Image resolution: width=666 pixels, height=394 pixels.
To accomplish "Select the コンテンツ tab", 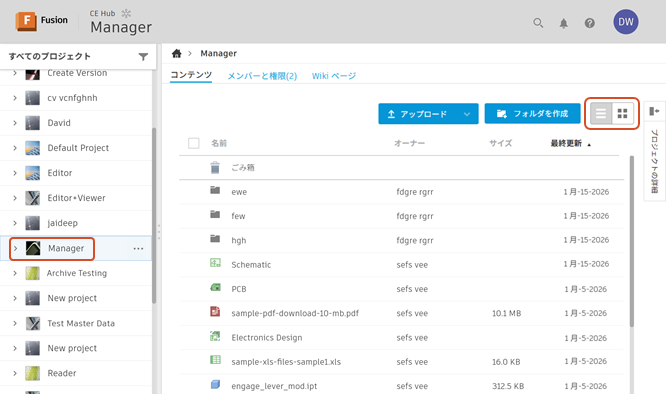I will point(191,75).
